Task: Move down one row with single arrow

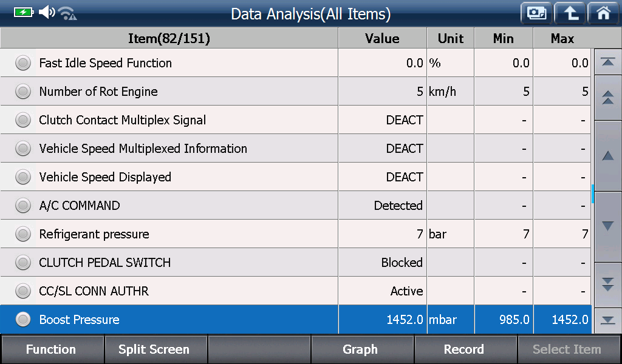Action: [607, 226]
